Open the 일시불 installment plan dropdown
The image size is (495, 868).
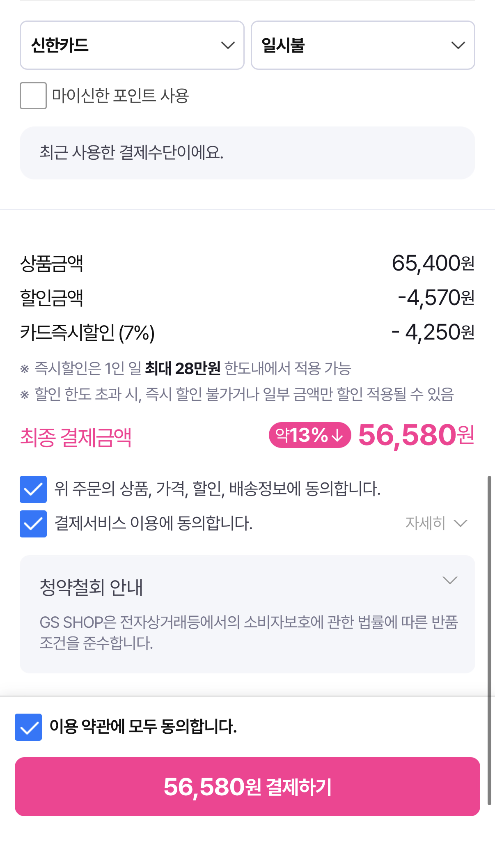tap(362, 45)
